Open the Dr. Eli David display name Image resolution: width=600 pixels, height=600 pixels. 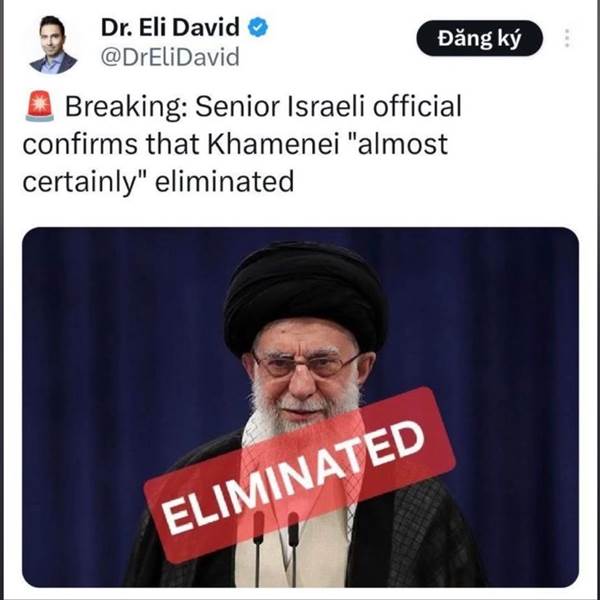pyautogui.click(x=170, y=27)
